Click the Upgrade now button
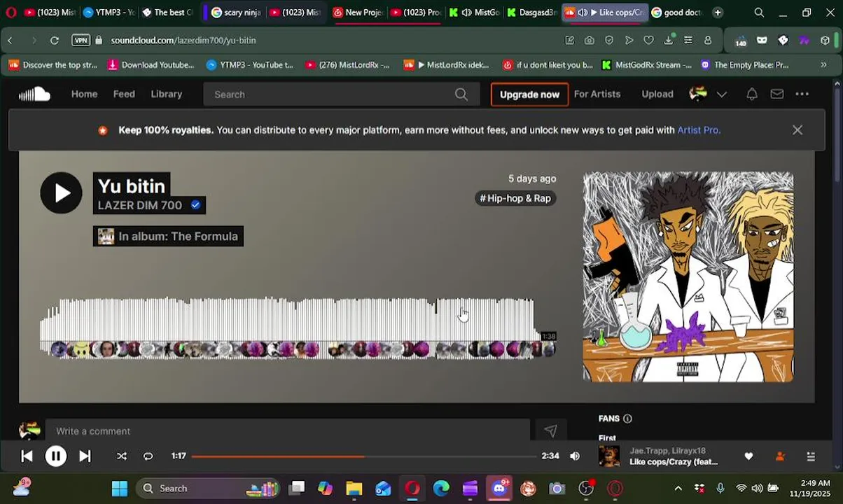The height and width of the screenshot is (504, 843). pyautogui.click(x=529, y=94)
